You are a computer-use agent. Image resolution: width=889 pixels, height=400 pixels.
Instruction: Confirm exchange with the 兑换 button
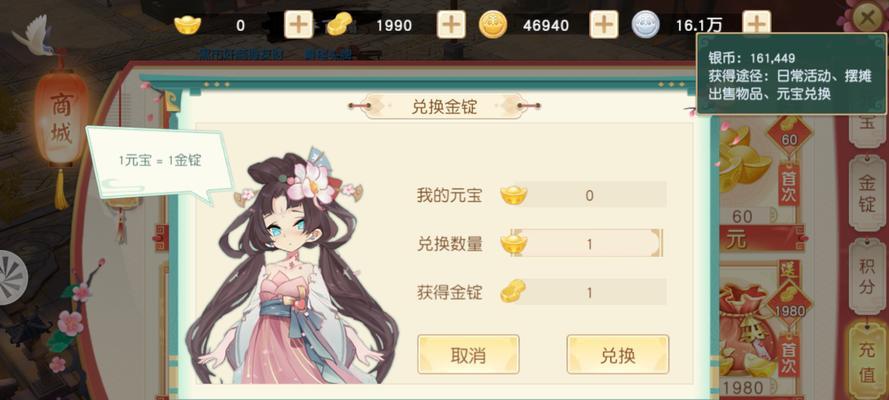(x=618, y=355)
